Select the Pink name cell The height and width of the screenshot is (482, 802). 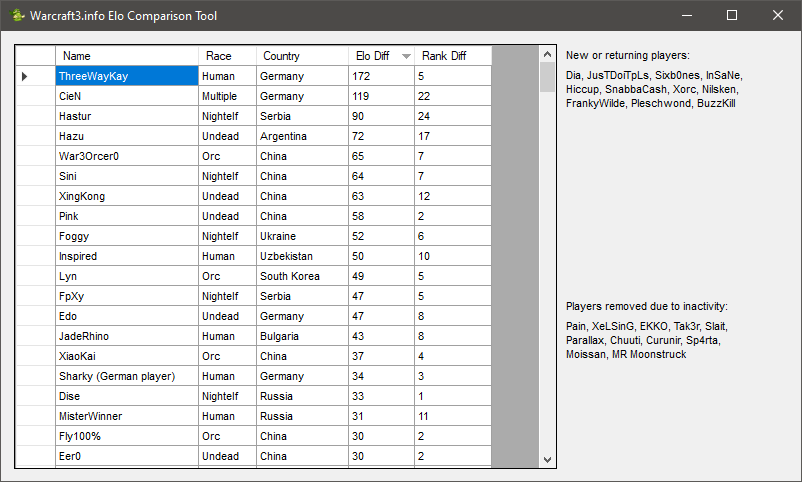[127, 216]
